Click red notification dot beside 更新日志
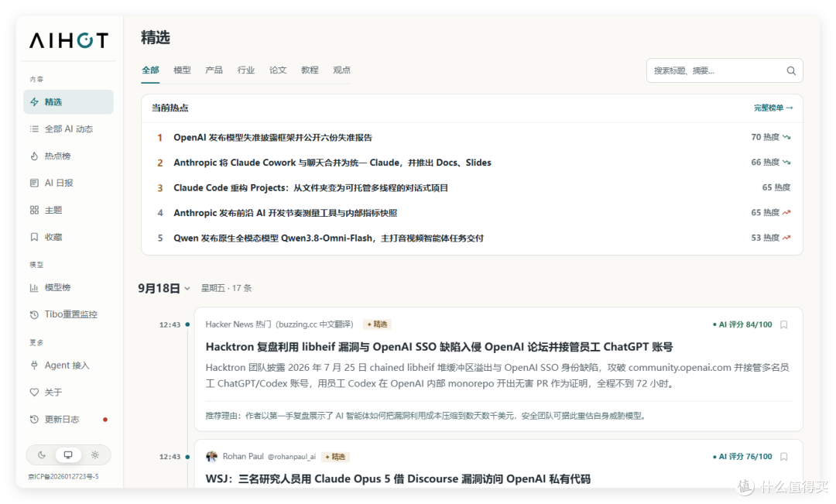836x504 pixels. click(x=105, y=420)
